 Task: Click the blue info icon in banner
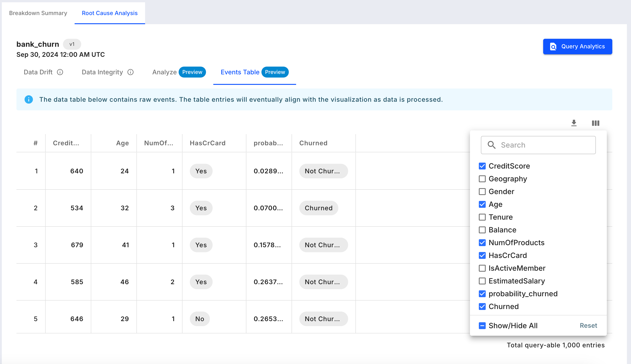pyautogui.click(x=29, y=99)
